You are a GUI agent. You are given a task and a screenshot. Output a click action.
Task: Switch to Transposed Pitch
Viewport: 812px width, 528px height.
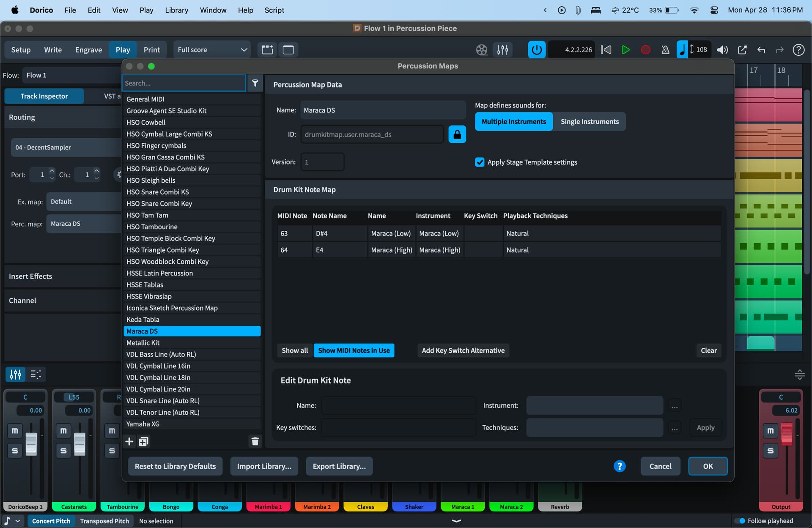pos(104,521)
